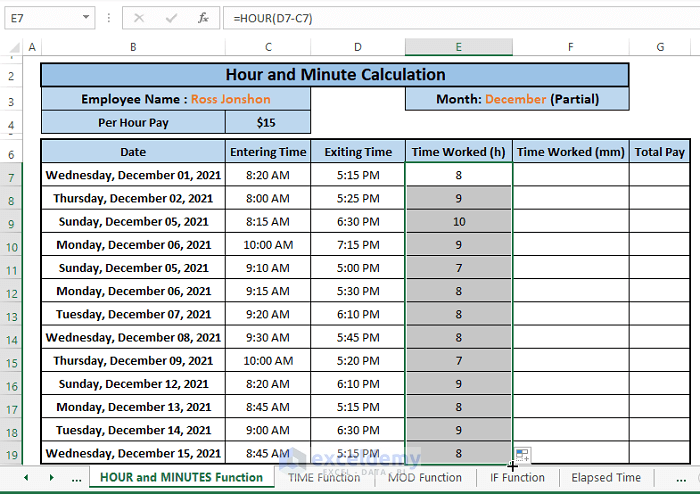Select the 7:15 PM exiting time cell

(x=358, y=245)
